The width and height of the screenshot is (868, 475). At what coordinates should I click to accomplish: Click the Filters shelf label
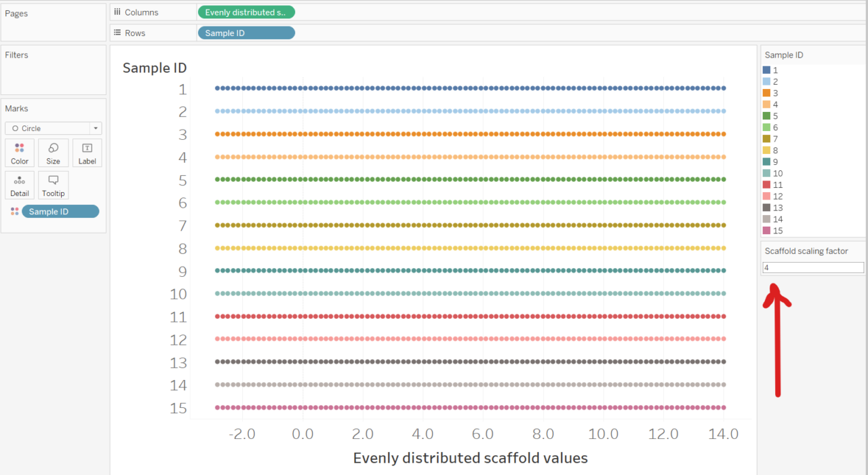pos(16,55)
